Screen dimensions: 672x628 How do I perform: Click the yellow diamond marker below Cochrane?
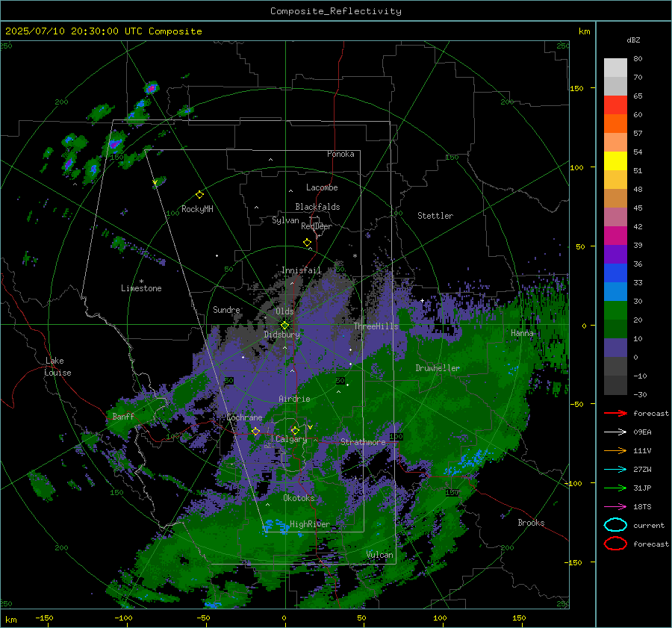tap(255, 432)
